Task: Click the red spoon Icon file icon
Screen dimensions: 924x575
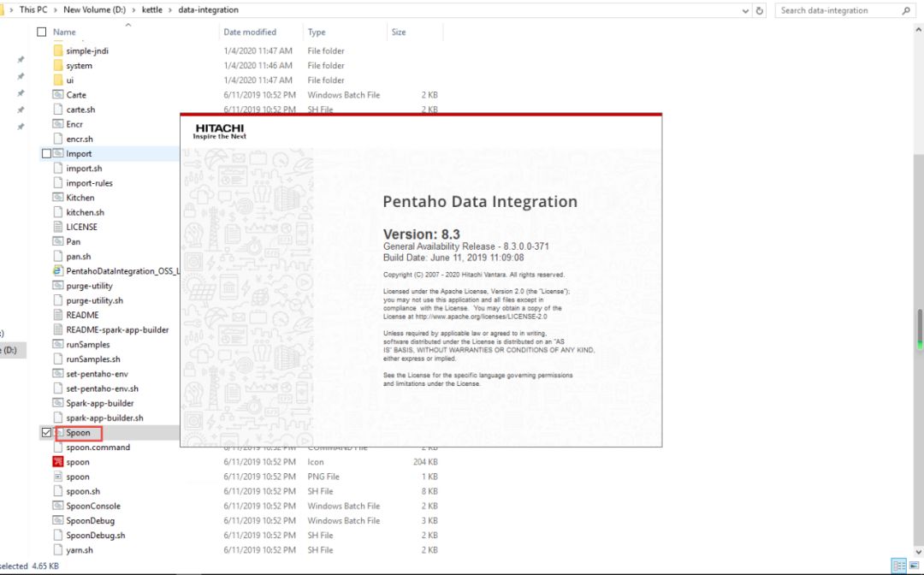Action: [58, 462]
